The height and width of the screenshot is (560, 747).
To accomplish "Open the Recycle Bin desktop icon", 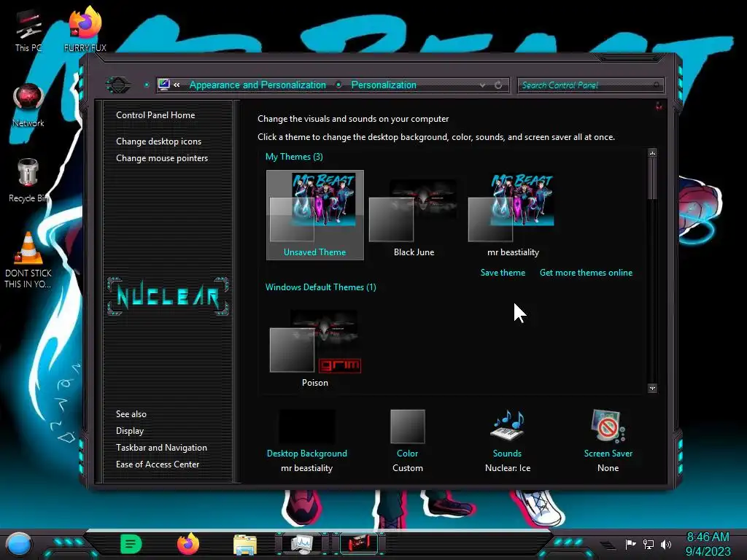I will click(28, 180).
